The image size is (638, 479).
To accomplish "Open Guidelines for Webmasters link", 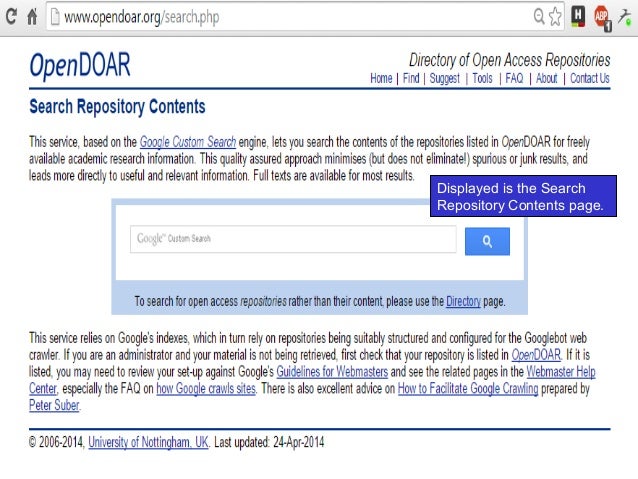I will [x=332, y=372].
